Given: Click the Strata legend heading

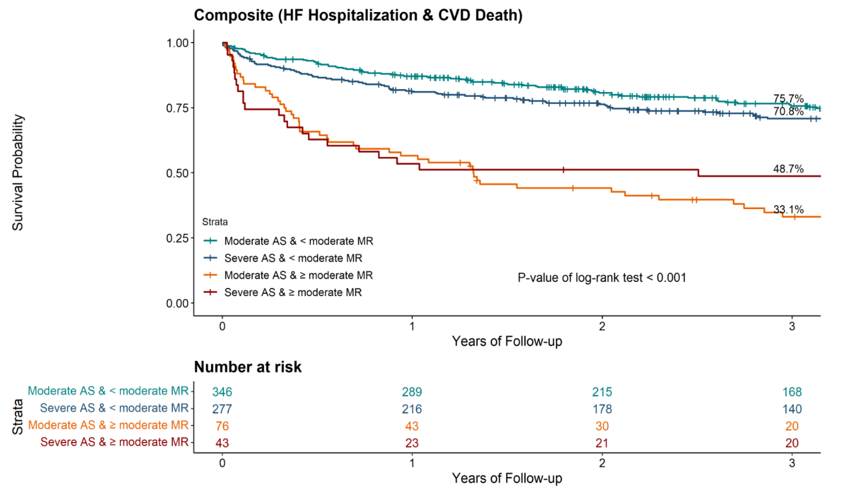Looking at the screenshot, I should tap(215, 222).
